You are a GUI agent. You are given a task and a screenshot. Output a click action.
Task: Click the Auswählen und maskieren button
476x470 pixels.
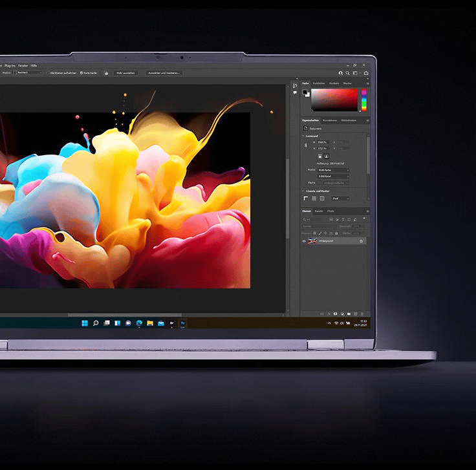pyautogui.click(x=164, y=73)
